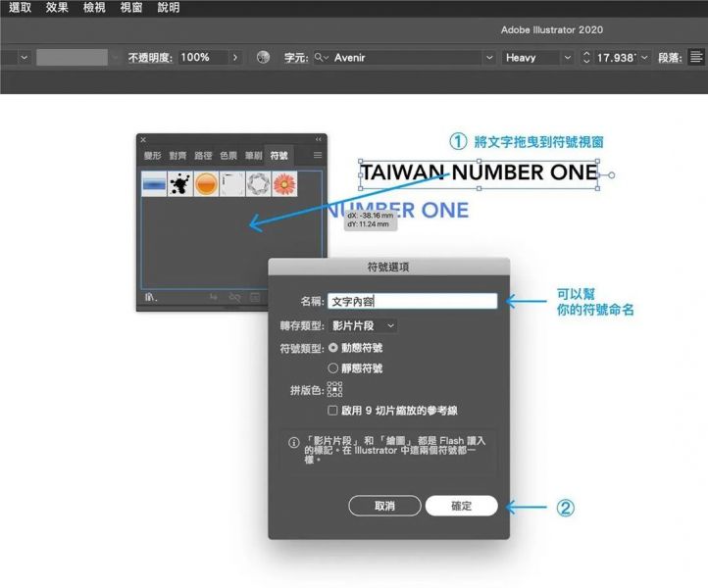This screenshot has height=588, width=708.
Task: Click the 取消 button
Action: [x=384, y=506]
